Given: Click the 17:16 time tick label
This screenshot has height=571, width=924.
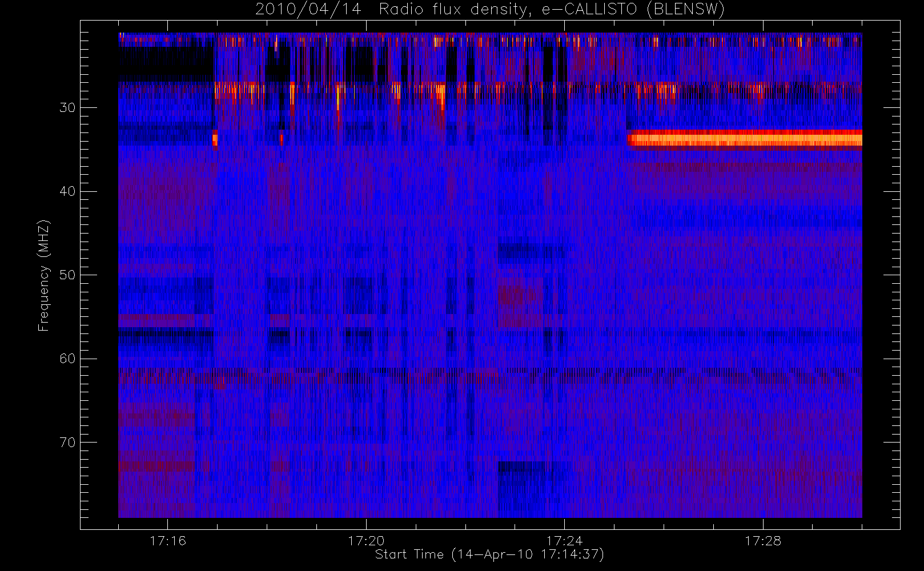Looking at the screenshot, I should pyautogui.click(x=168, y=541).
